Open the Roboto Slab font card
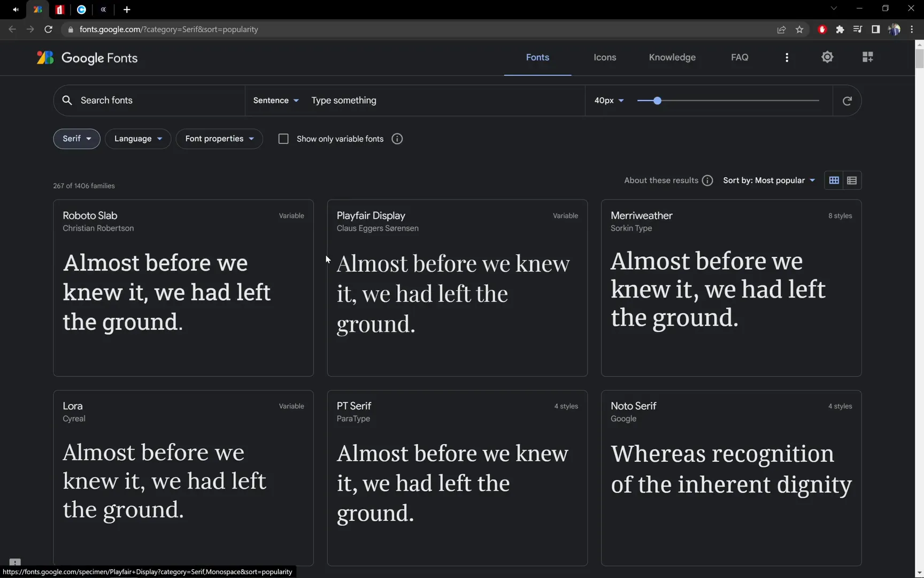The width and height of the screenshot is (924, 578). pos(183,288)
